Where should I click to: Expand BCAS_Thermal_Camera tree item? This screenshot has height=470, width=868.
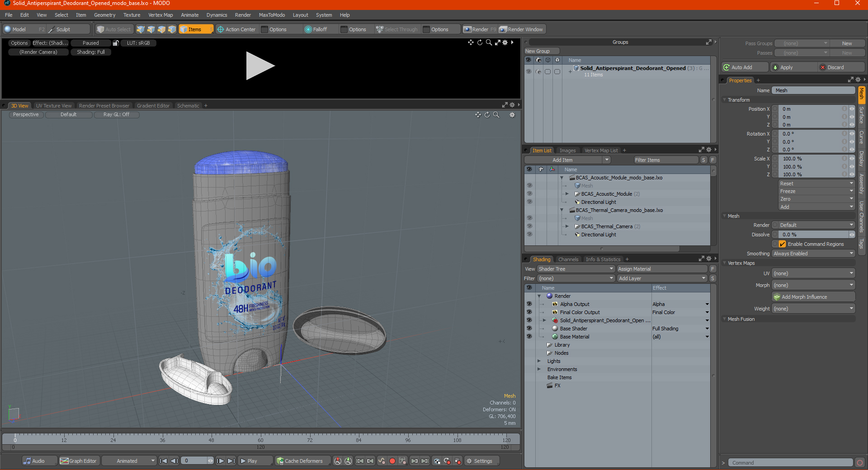(x=567, y=226)
